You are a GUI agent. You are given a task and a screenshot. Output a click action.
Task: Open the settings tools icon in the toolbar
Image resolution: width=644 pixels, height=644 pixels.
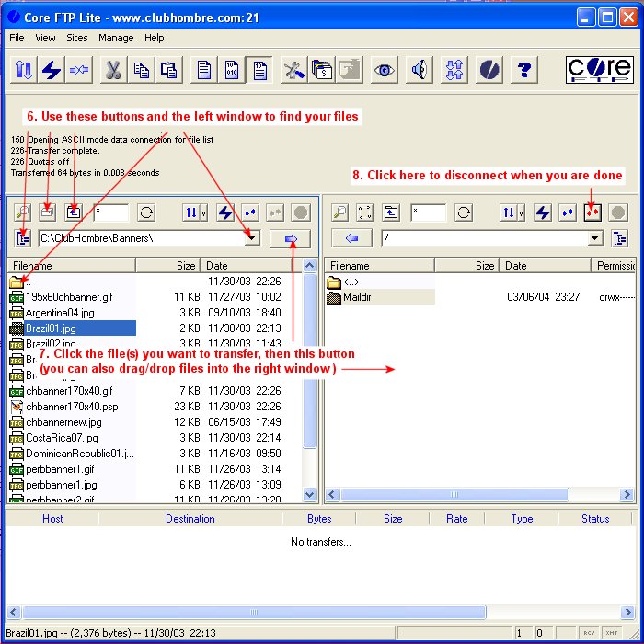(x=294, y=70)
